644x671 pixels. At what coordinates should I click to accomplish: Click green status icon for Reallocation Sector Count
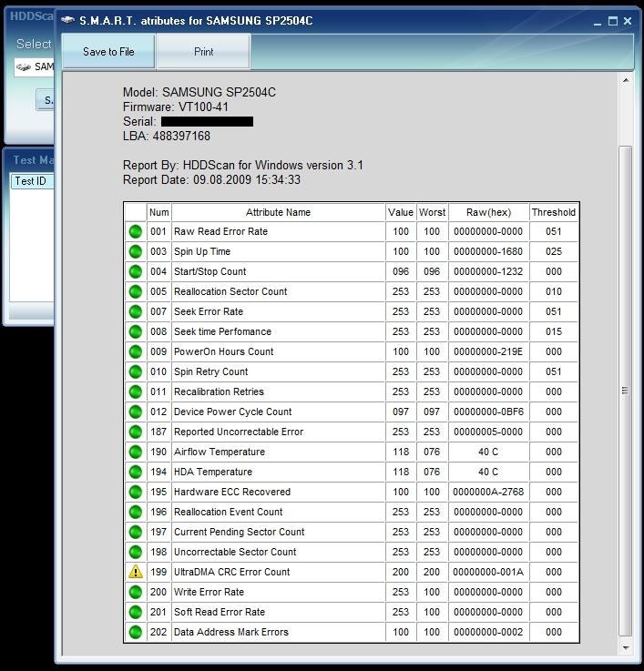[136, 292]
